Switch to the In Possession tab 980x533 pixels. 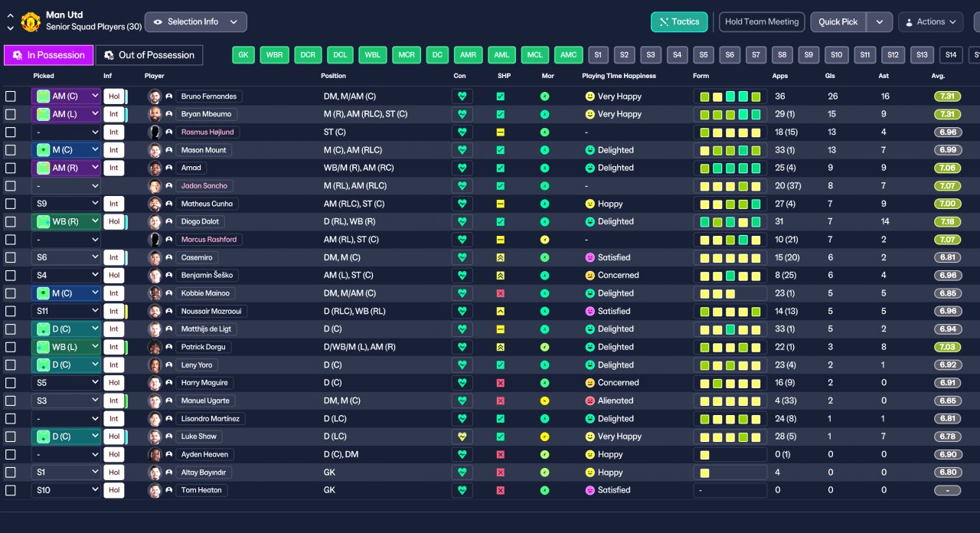[x=48, y=55]
